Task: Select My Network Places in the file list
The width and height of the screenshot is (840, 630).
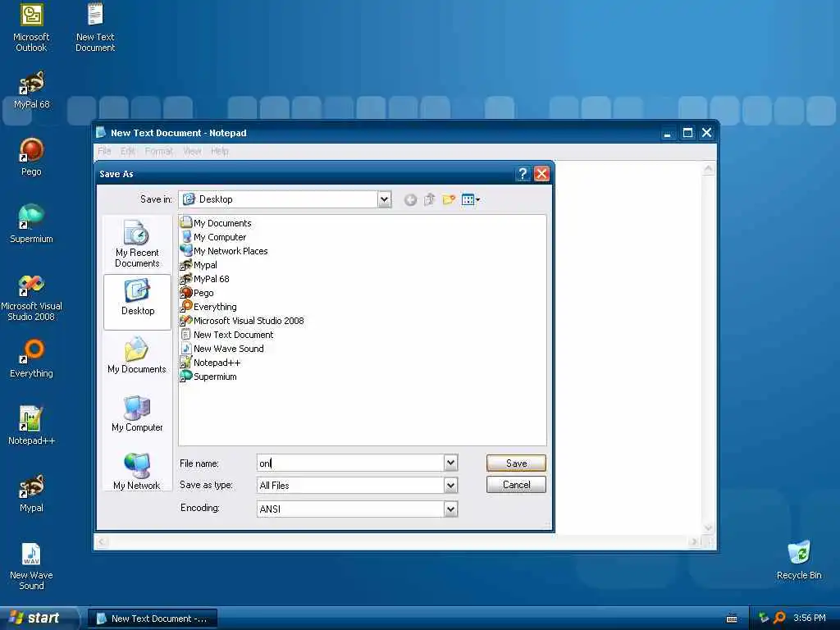Action: (x=224, y=251)
